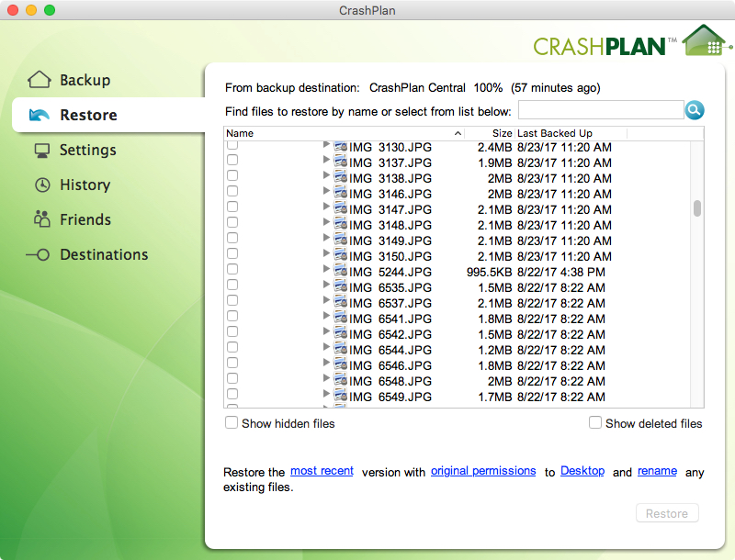Click the Settings monitor icon
The width and height of the screenshot is (735, 560).
pyautogui.click(x=42, y=151)
